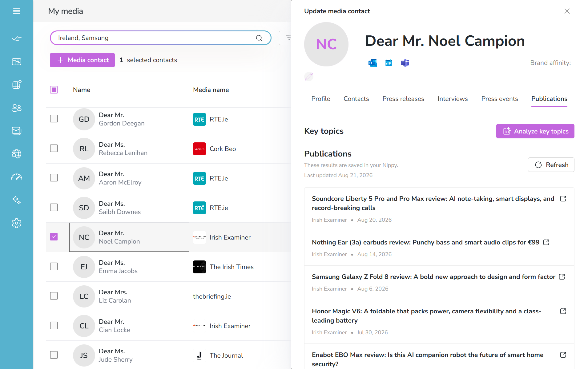Image resolution: width=588 pixels, height=369 pixels.
Task: Click Cork Beo logo icon
Action: click(x=199, y=149)
